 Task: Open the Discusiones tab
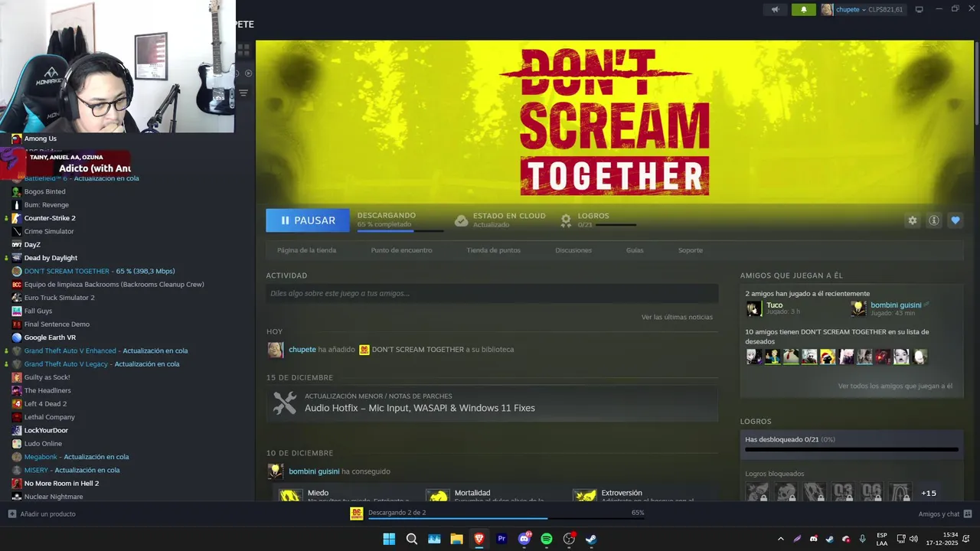pos(573,250)
